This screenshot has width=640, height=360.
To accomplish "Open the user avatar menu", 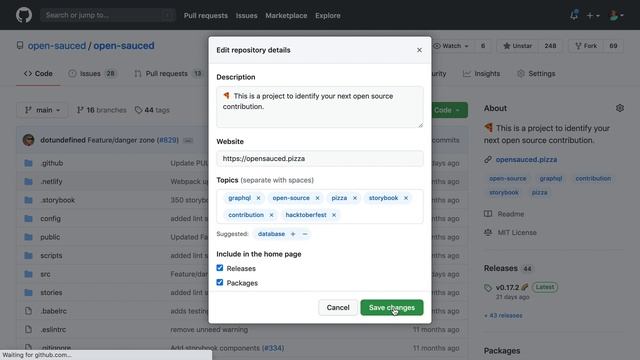I will click(x=616, y=16).
